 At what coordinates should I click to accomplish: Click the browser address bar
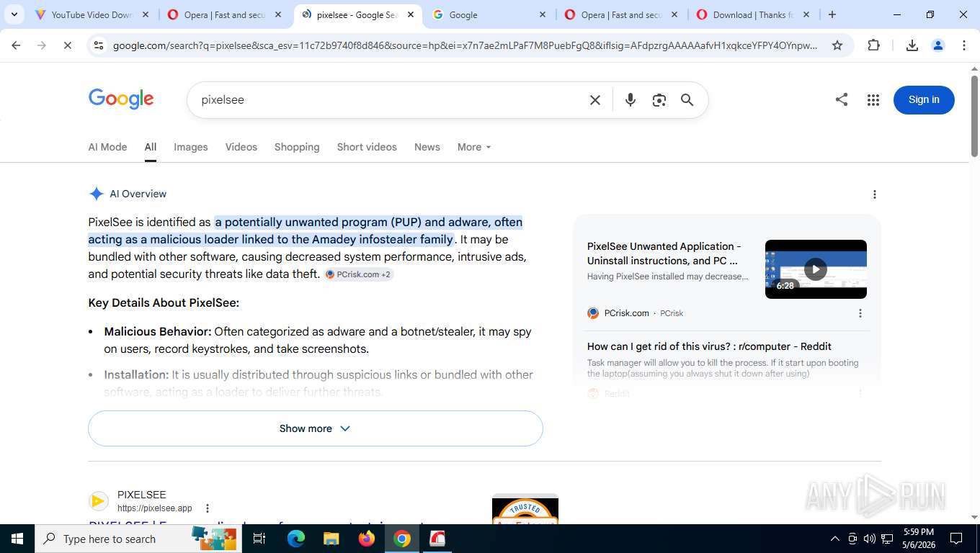[x=465, y=45]
